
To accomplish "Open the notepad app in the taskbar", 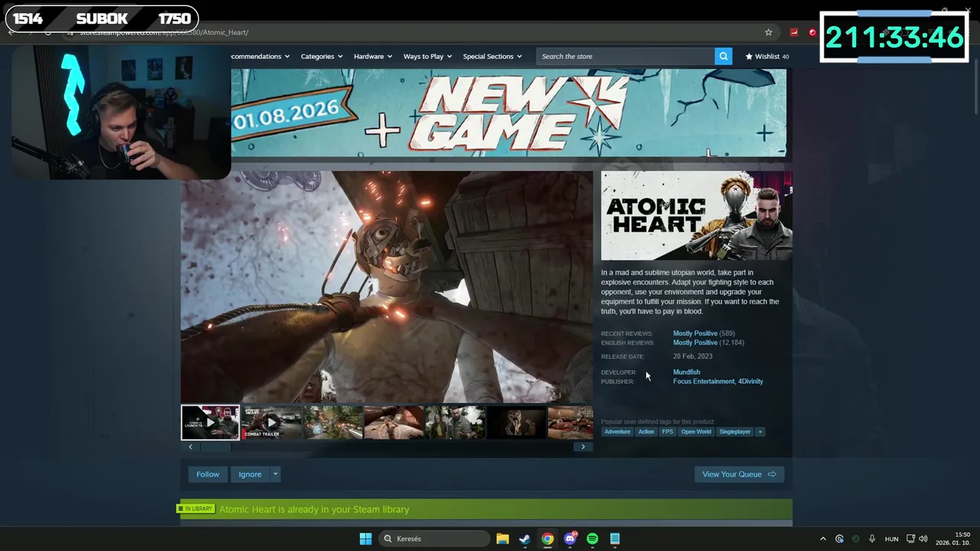I will [615, 539].
